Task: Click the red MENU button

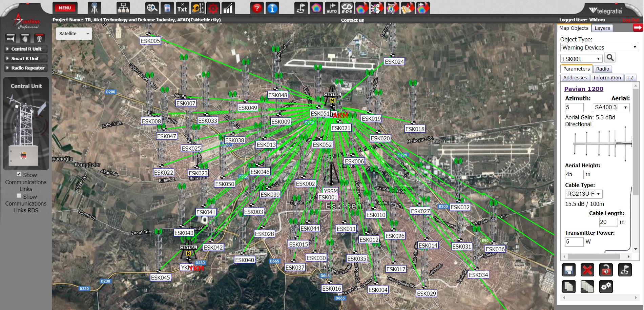Action: point(65,8)
